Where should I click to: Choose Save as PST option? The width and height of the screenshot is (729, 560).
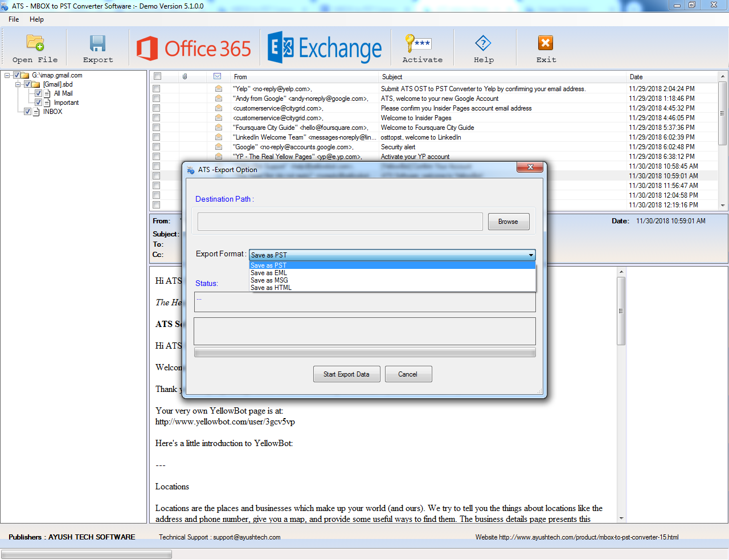tap(392, 265)
